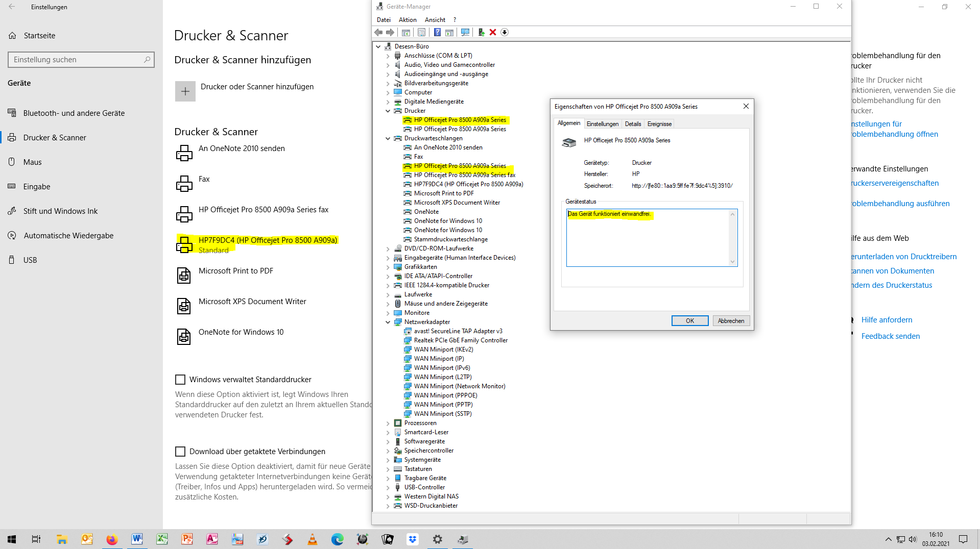Enable Windows verwaltet Standarddrucker checkbox
This screenshot has height=549, width=980.
tap(180, 380)
